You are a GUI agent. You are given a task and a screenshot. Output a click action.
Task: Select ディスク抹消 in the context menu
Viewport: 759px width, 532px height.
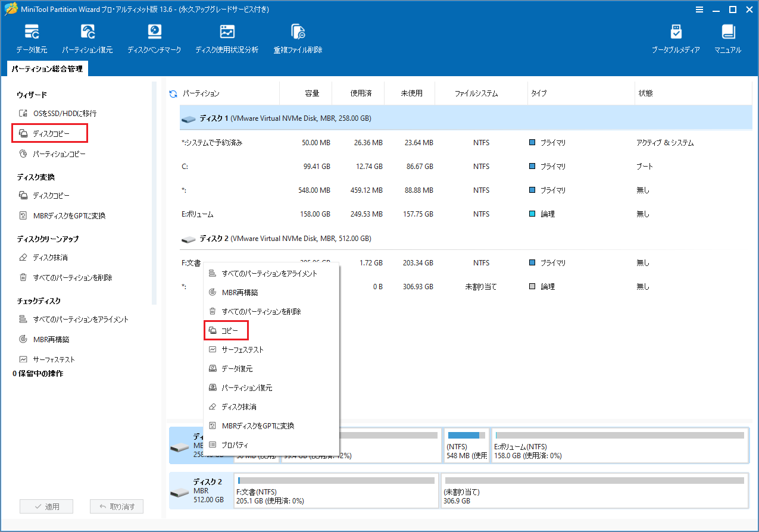click(271, 406)
